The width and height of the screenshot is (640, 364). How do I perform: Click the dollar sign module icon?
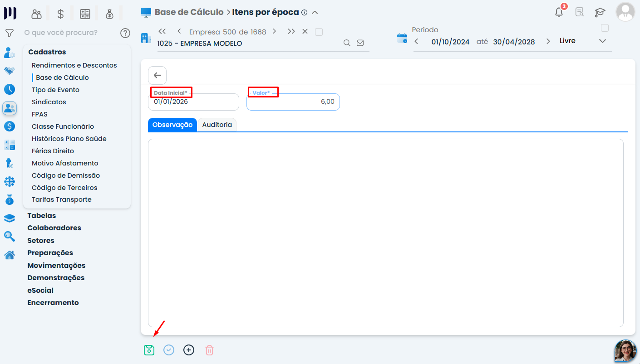click(x=60, y=14)
